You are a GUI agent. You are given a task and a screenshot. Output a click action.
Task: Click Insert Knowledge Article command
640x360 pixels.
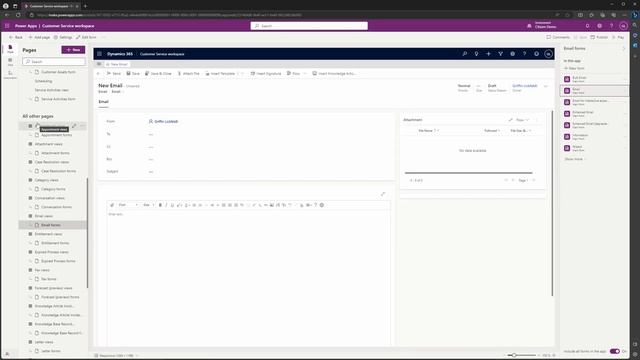pos(334,73)
